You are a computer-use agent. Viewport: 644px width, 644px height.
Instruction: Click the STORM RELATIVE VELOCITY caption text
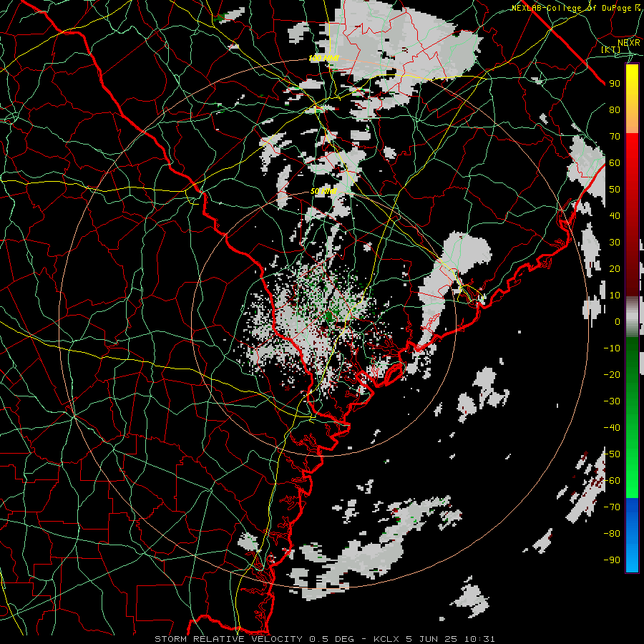228,639
